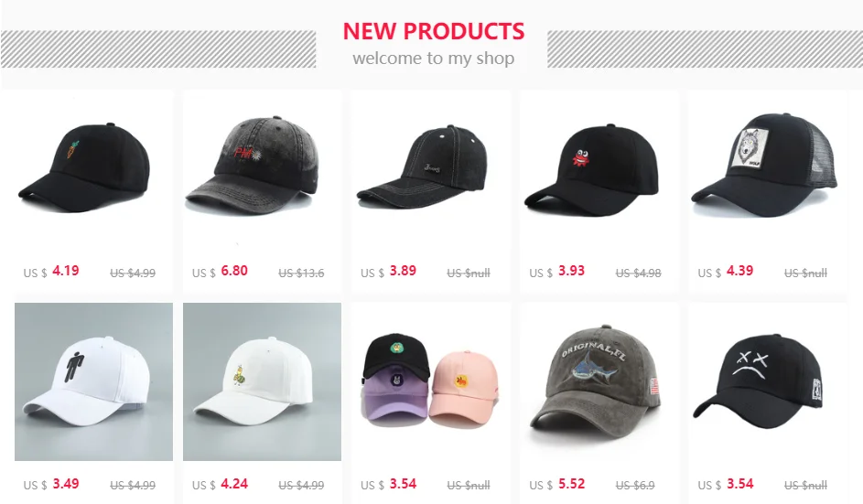This screenshot has height=504, width=863.
Task: Open the white cap with stick figure
Action: pos(93,381)
